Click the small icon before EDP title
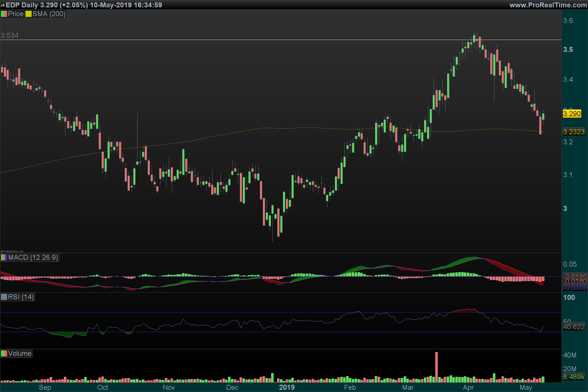The height and width of the screenshot is (392, 588). pyautogui.click(x=3, y=5)
